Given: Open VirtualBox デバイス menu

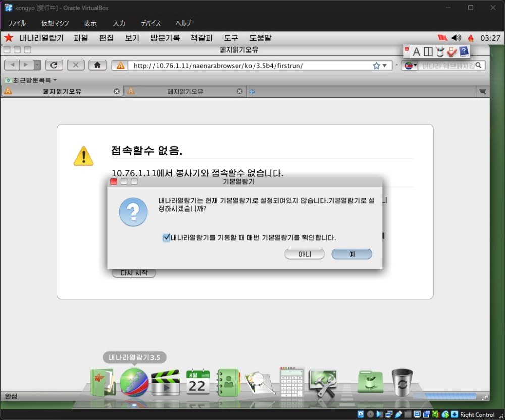Looking at the screenshot, I should coord(150,23).
